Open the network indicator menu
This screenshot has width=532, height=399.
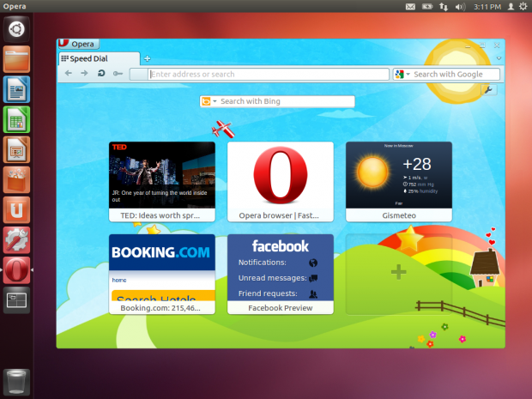(x=444, y=7)
